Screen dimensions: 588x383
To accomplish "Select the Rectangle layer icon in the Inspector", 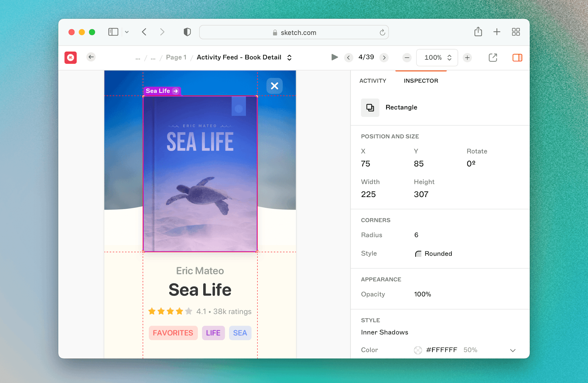I will pos(370,107).
